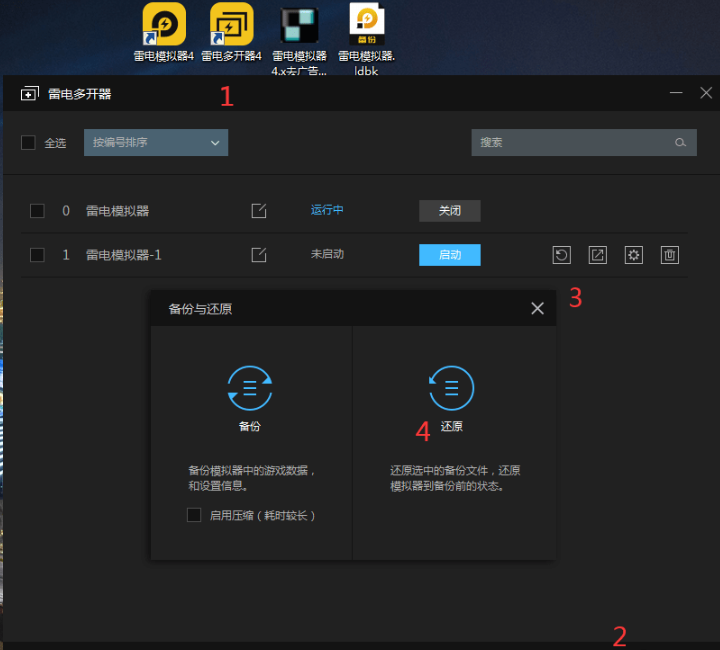The image size is (720, 650).
Task: Tick the checkbox for row 0 雷电模拟器
Action: pos(37,211)
